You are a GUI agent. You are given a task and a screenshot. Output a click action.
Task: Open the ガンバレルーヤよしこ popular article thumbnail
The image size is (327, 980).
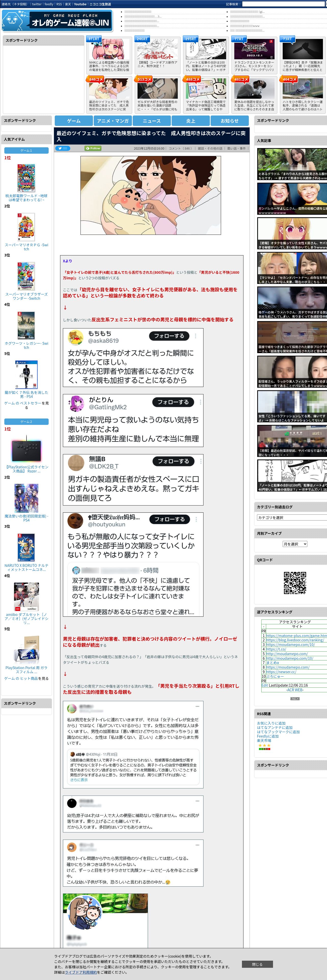click(x=292, y=199)
